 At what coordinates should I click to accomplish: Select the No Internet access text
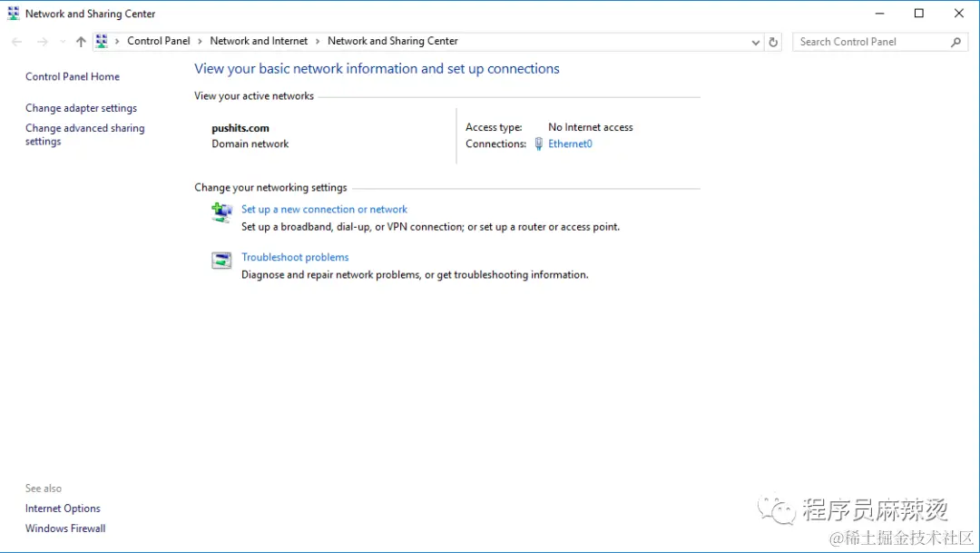click(x=591, y=127)
